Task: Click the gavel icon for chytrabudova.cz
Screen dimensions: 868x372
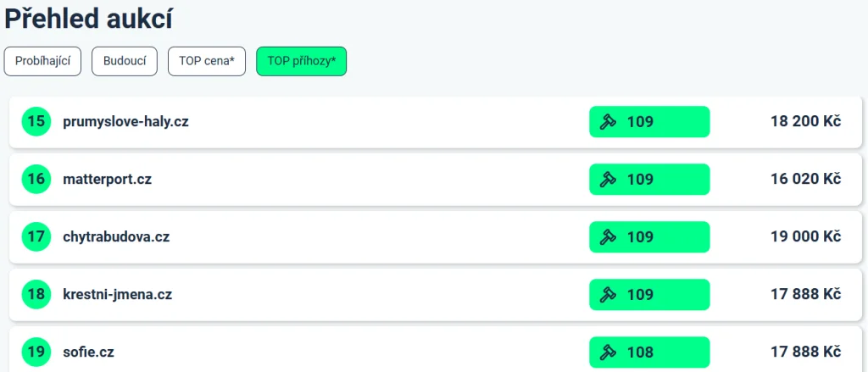Action: 607,236
